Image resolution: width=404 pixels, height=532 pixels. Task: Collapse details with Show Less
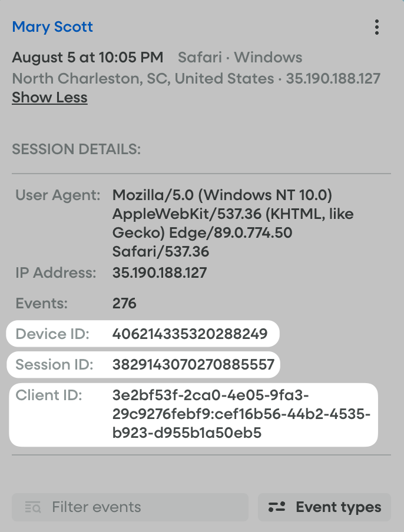tap(49, 98)
